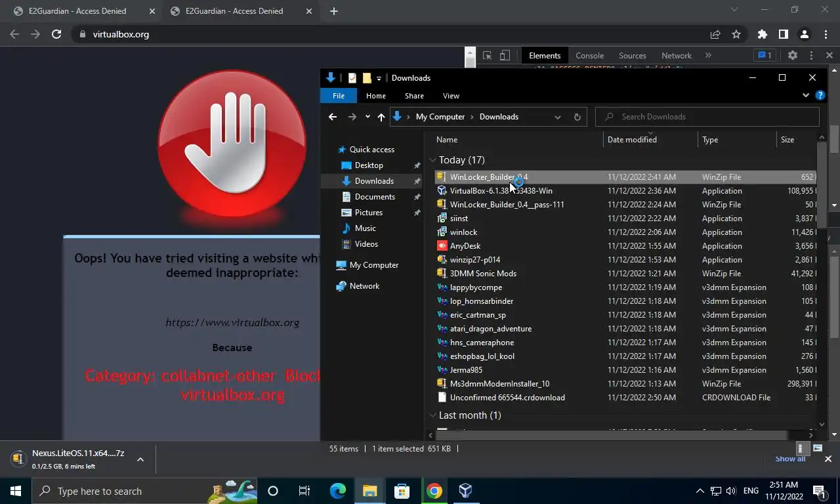Bookmark this page with the star icon
Image resolution: width=840 pixels, height=504 pixels.
[736, 34]
